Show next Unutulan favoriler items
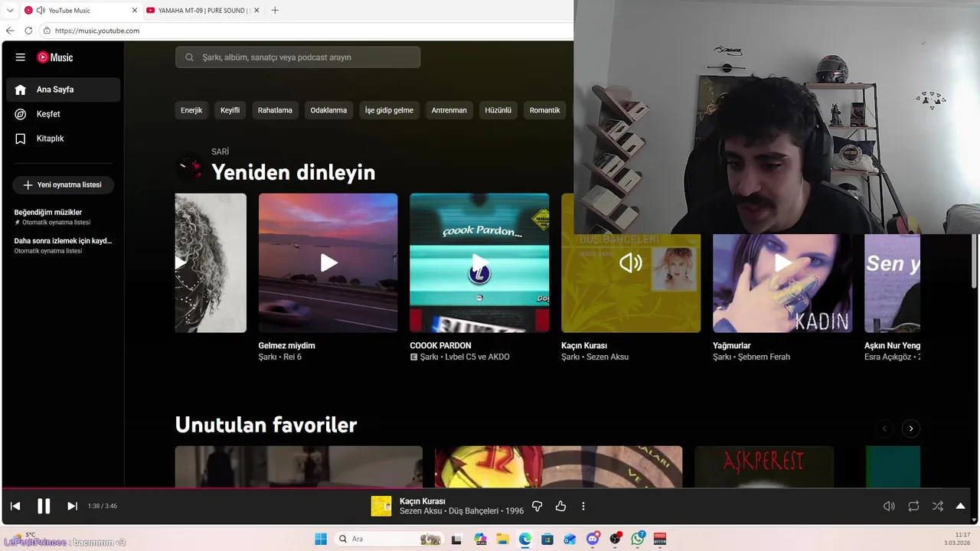Viewport: 980px width, 551px height. (910, 429)
